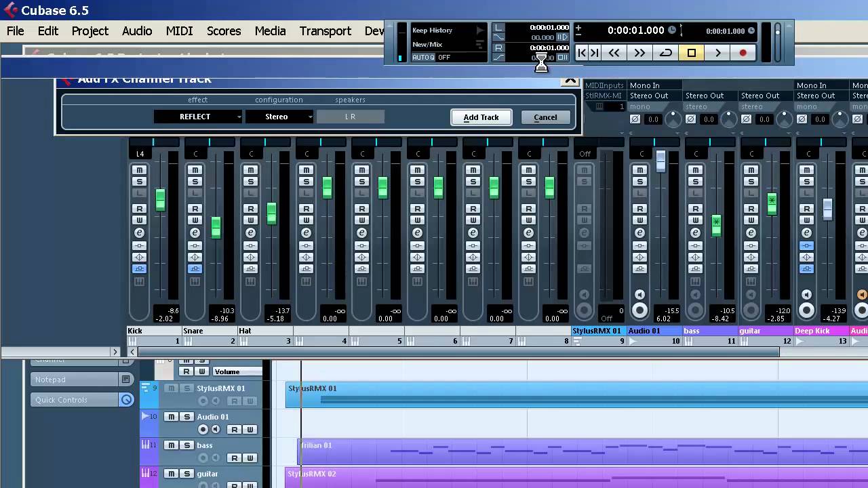Click record enable circle on Audio 01 mixer channel

[639, 310]
